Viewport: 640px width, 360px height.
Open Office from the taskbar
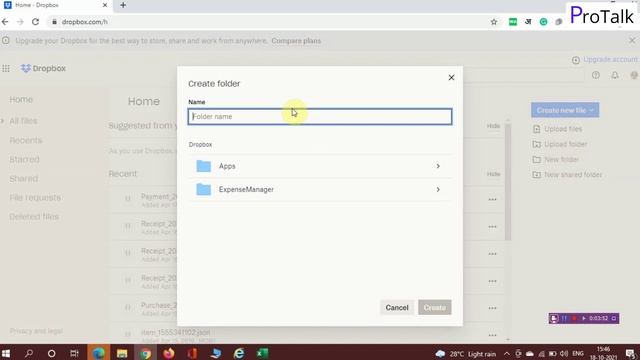(192, 353)
